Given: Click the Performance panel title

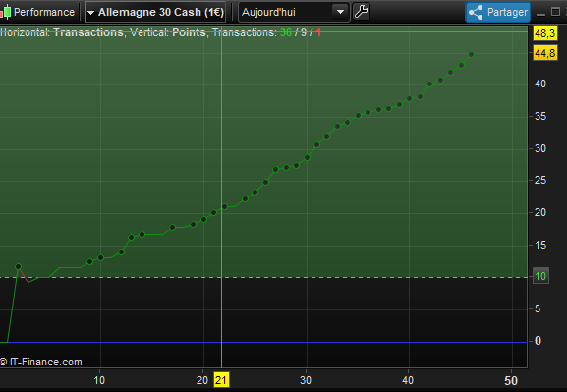Looking at the screenshot, I should click(44, 12).
